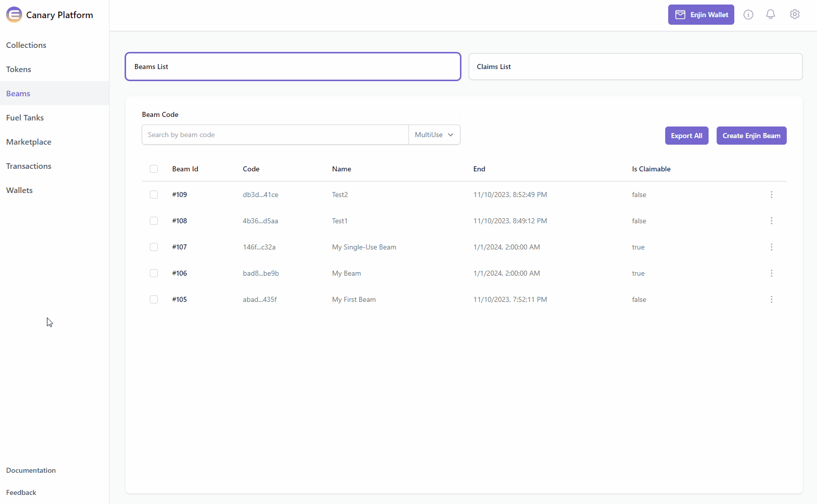Expand the MultiUse dropdown
This screenshot has width=817, height=504.
pos(434,135)
